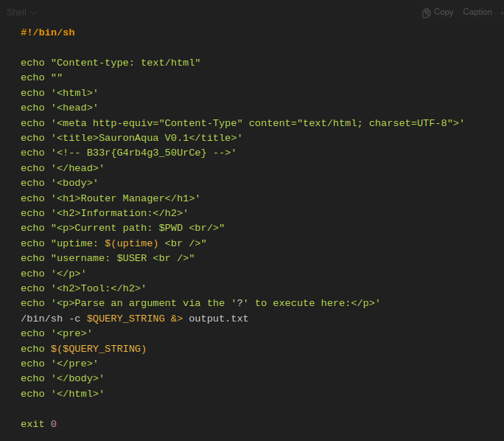The image size is (504, 441).
Task: Click the Content-type: text/html string
Action: click(125, 63)
